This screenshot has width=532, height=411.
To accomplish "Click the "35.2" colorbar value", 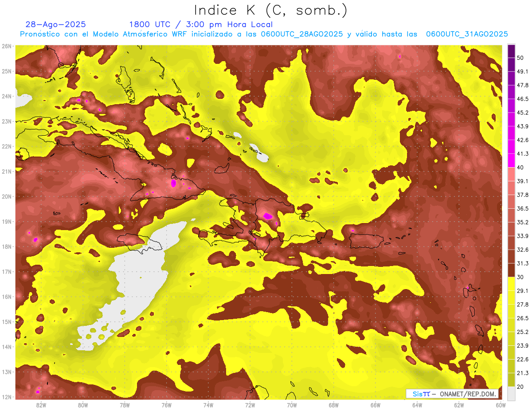I will (x=523, y=222).
